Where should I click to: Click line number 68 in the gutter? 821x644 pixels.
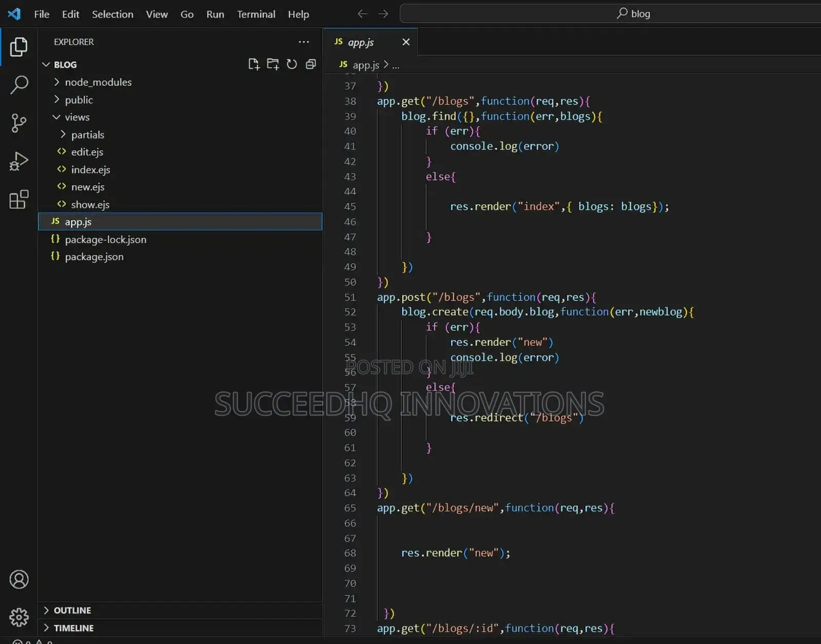pyautogui.click(x=350, y=553)
